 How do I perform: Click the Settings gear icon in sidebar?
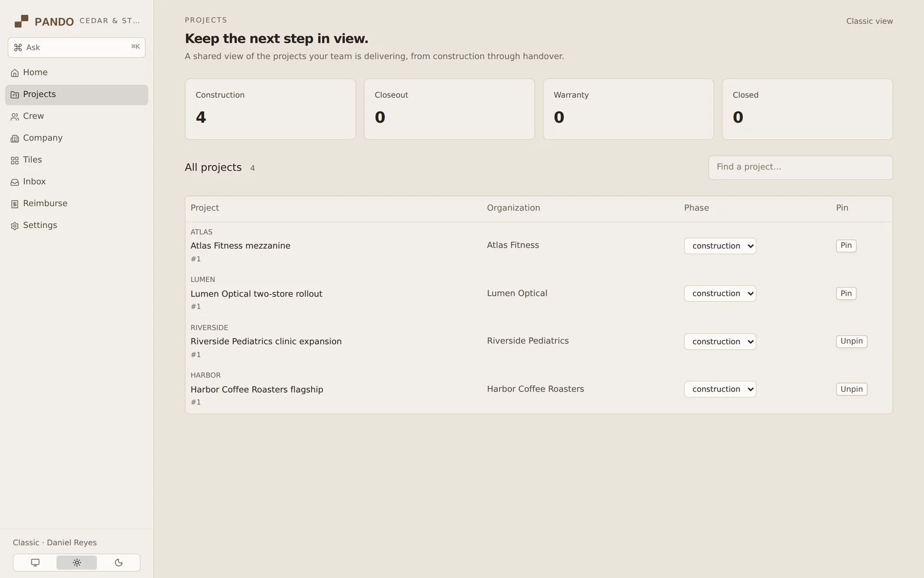point(15,226)
